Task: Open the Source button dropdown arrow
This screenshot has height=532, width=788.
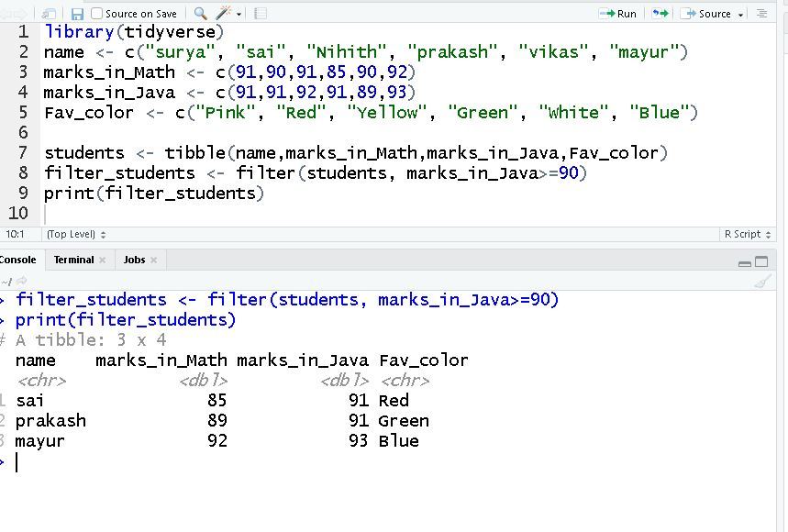Action: pyautogui.click(x=740, y=15)
